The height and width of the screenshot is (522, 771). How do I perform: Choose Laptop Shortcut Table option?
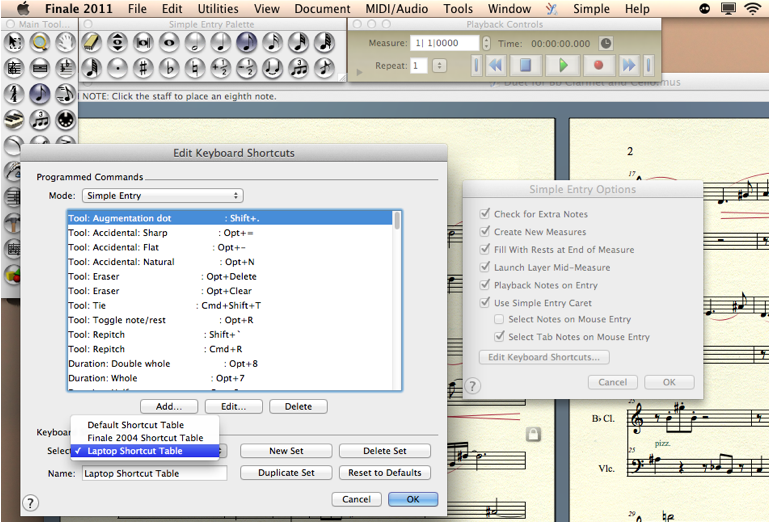pyautogui.click(x=145, y=451)
